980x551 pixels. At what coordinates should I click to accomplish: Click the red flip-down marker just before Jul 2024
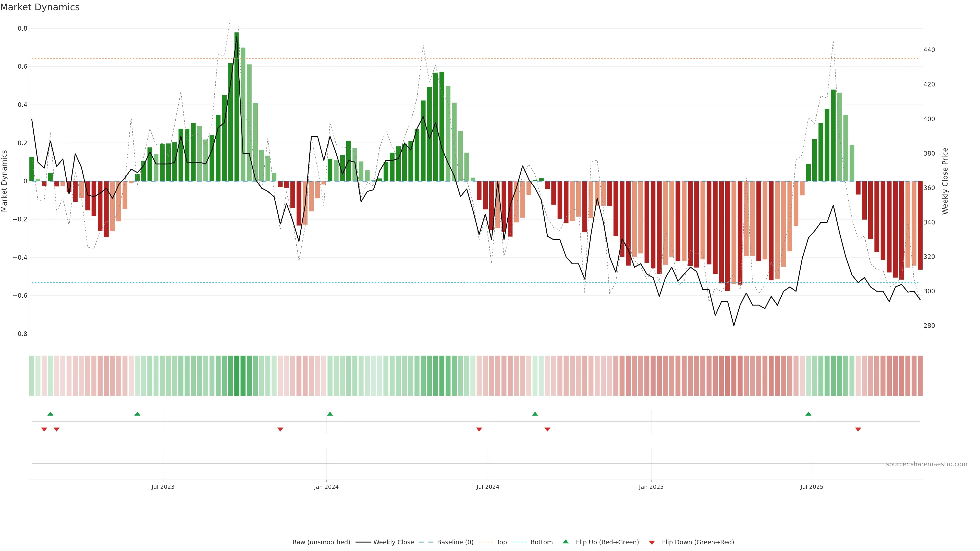pos(479,429)
